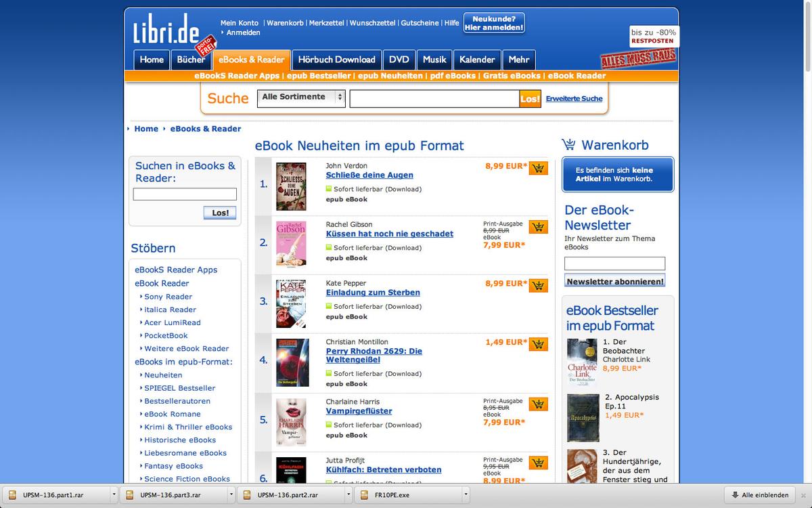This screenshot has width=812, height=508.
Task: Open options arrow for UPSM-136.part2.rar download
Action: 348,495
